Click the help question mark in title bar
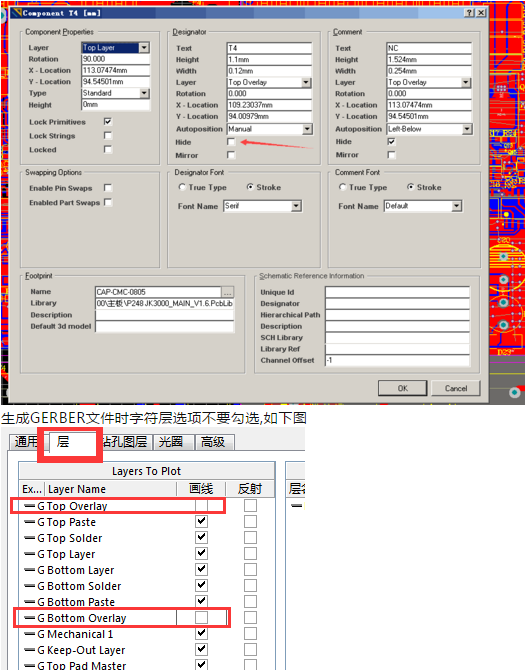The image size is (526, 670). 469,13
